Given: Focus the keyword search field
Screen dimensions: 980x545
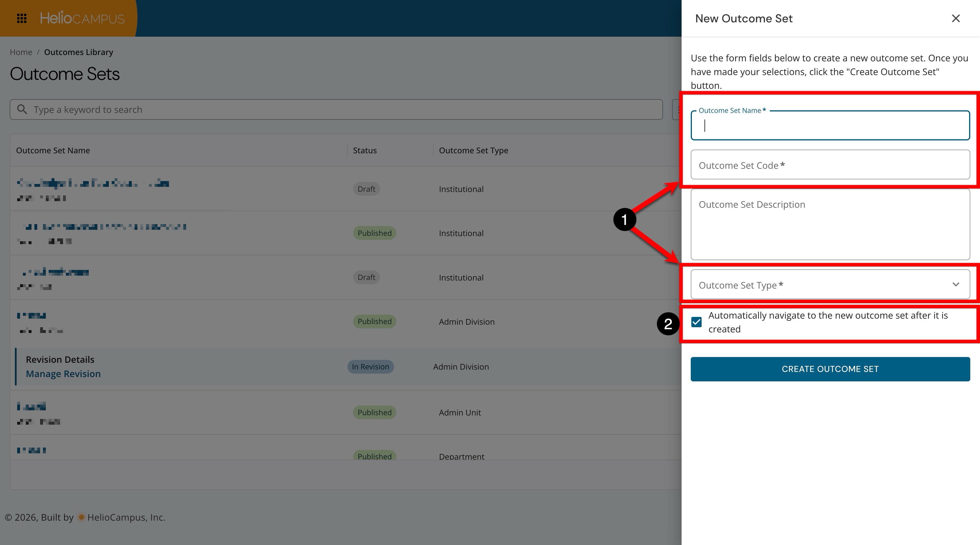Looking at the screenshot, I should pos(336,110).
